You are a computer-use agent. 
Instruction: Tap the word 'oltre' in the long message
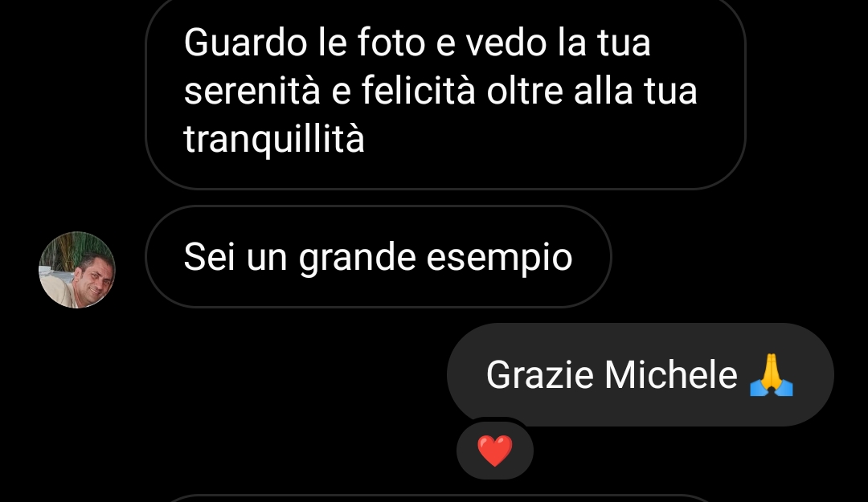[525, 91]
